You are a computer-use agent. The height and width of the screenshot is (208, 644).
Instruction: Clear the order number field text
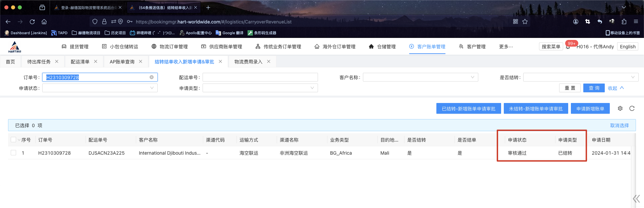[x=152, y=77]
